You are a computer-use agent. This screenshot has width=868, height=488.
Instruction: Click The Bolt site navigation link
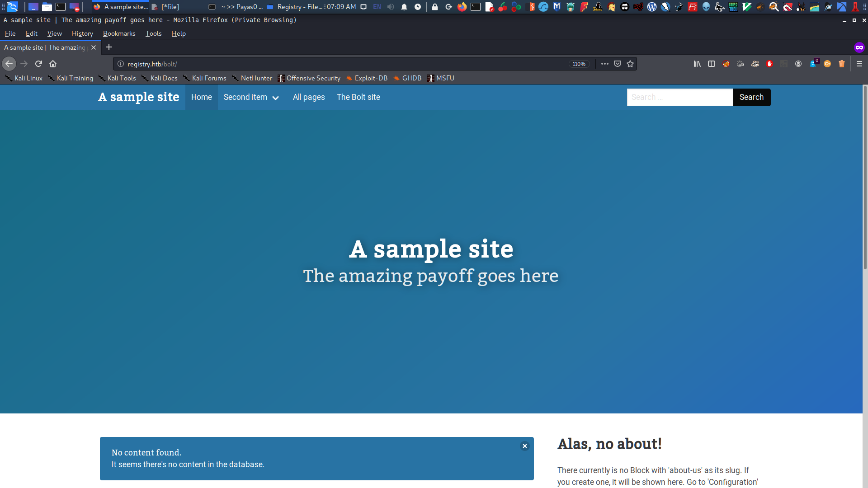point(359,97)
